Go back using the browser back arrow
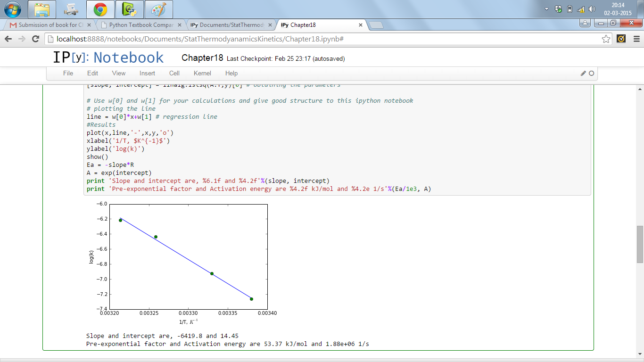 [x=8, y=39]
